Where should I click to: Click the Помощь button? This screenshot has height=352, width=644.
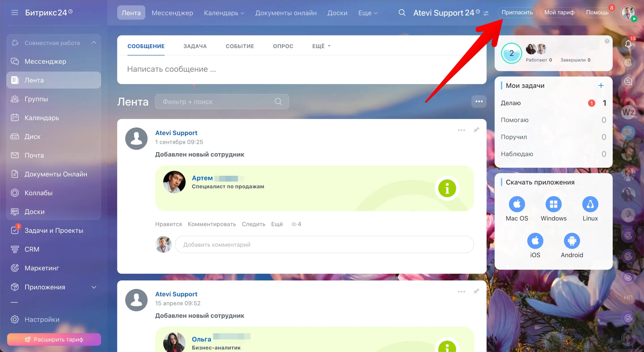click(x=597, y=12)
